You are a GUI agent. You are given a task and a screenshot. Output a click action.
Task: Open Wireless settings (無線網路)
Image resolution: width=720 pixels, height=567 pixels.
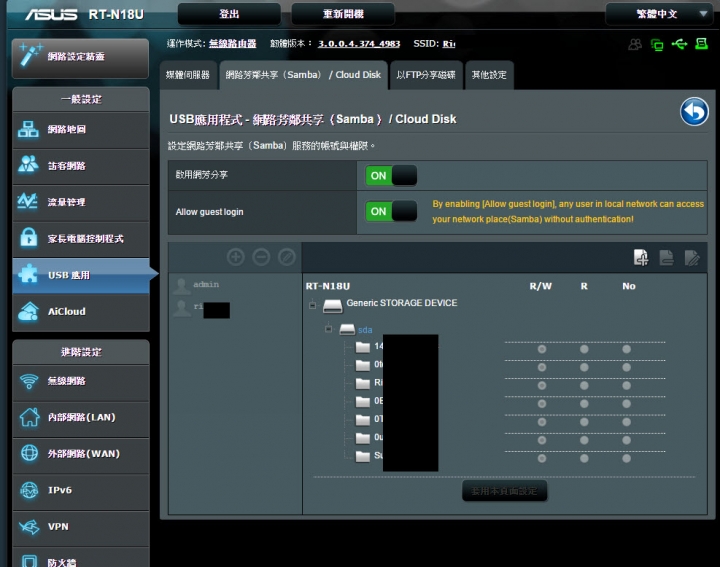point(81,382)
